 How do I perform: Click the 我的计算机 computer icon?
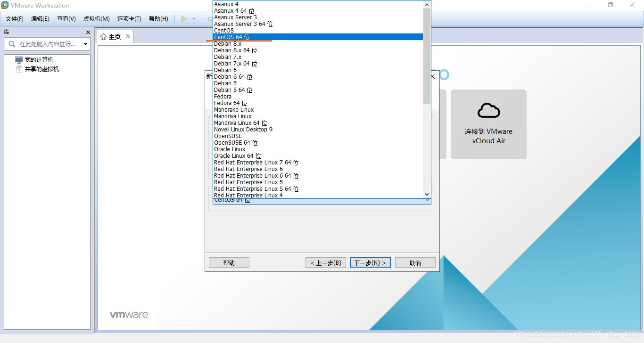click(19, 60)
